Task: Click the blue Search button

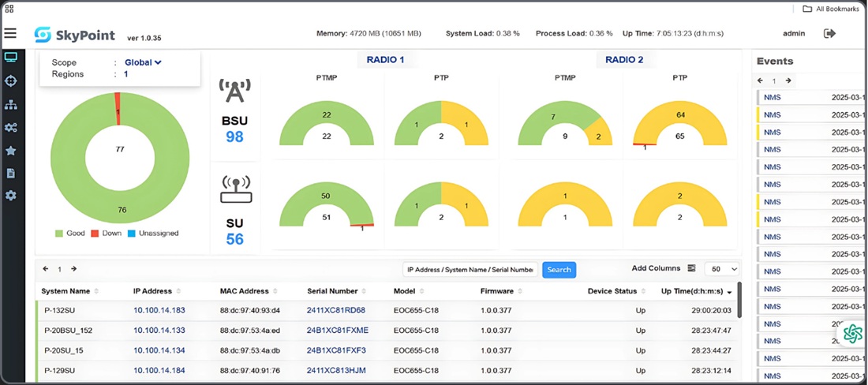Action: pos(559,270)
